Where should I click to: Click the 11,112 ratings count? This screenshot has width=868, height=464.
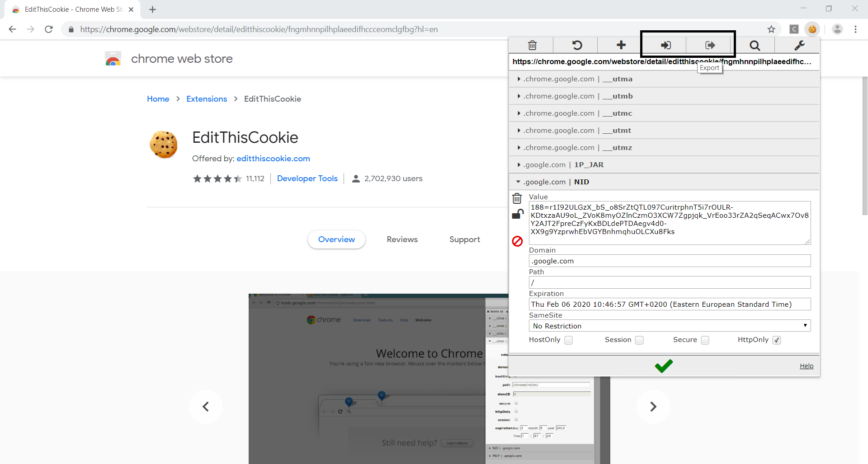pyautogui.click(x=255, y=178)
